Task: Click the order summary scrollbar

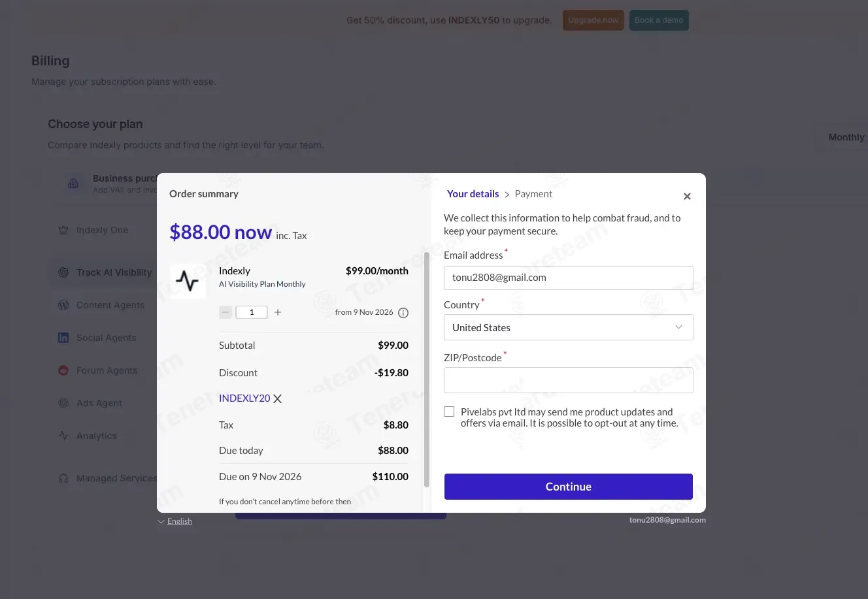Action: pyautogui.click(x=427, y=370)
